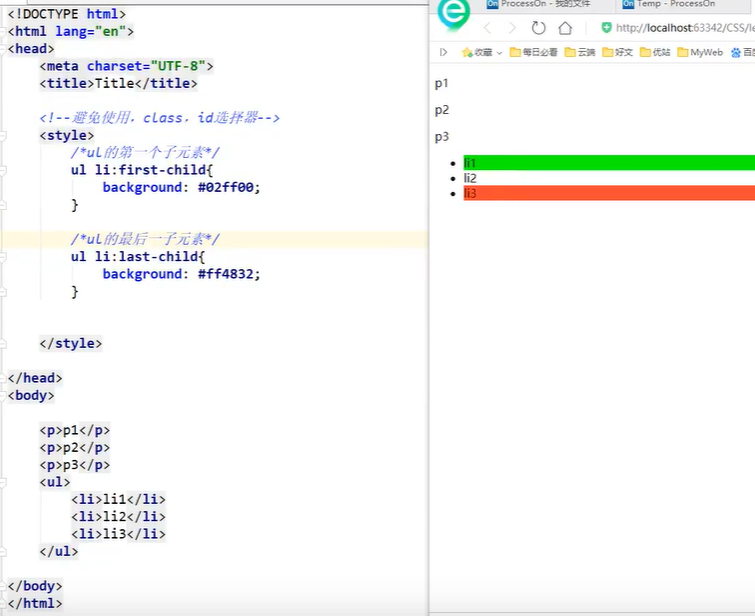Click the red li3 list item
755x616 pixels.
tap(609, 193)
